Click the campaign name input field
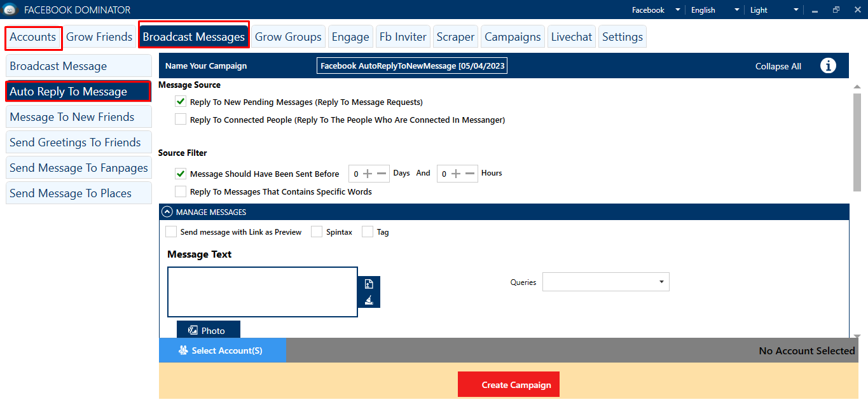The height and width of the screenshot is (402, 868). point(412,66)
